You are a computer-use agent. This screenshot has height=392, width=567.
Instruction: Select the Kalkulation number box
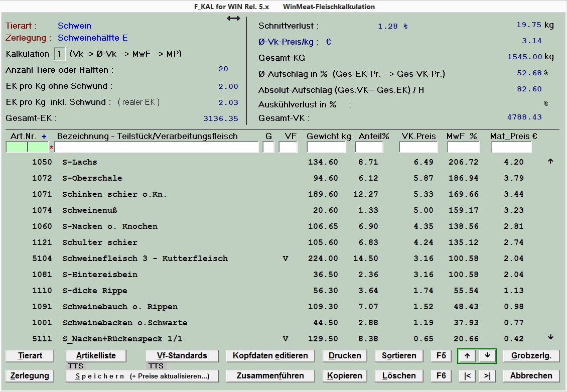point(60,54)
